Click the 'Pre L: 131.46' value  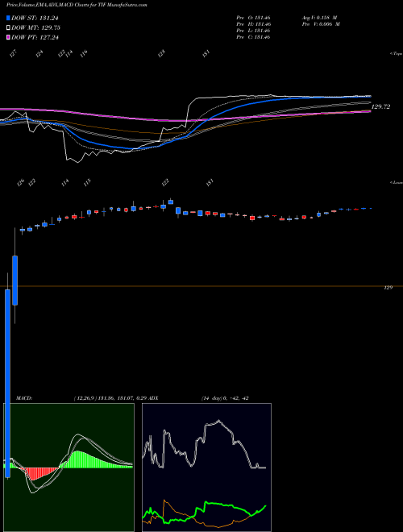click(x=253, y=31)
